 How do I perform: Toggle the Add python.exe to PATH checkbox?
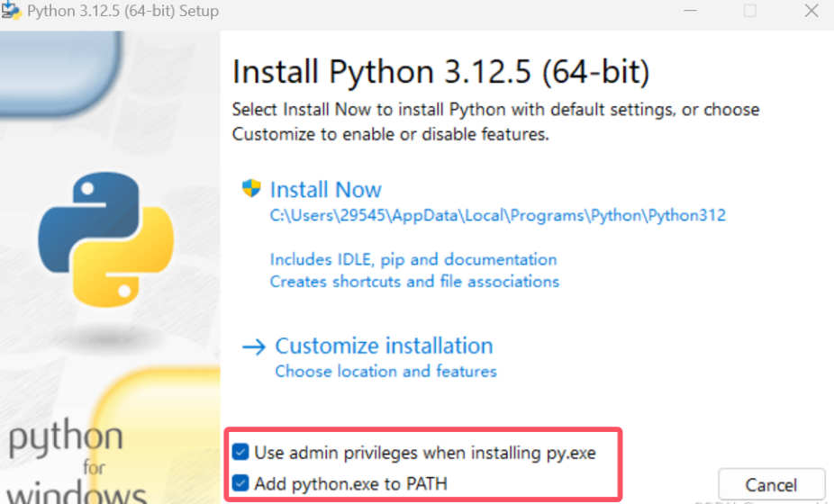240,483
